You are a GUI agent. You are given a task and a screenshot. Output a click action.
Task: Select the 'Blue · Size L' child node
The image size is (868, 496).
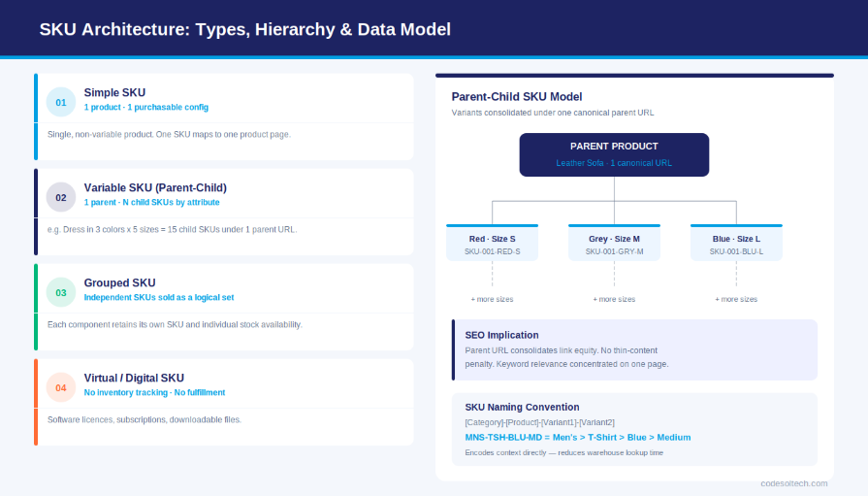736,244
